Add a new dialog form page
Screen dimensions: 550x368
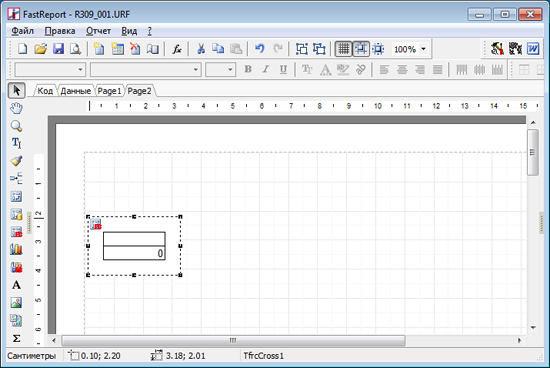118,49
